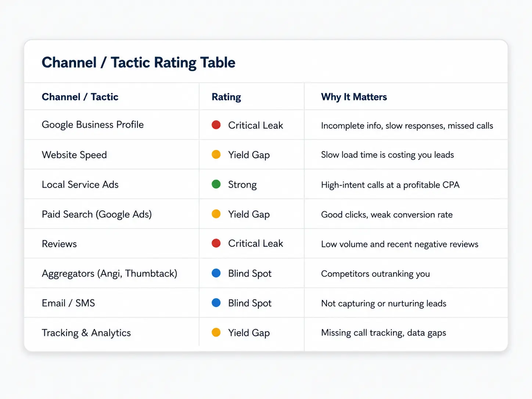Viewport: 532px width, 399px height.
Task: Click the orange dot in Tracking & Analytics row
Action: click(216, 332)
